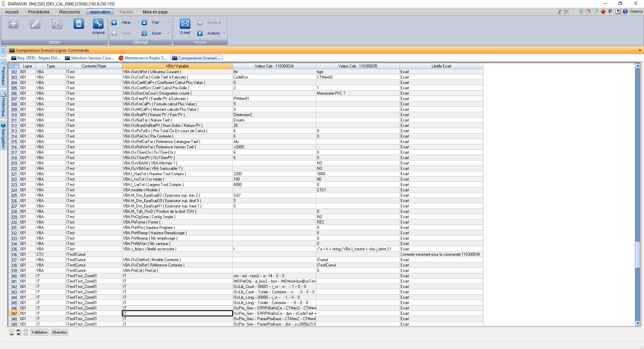The height and width of the screenshot is (349, 644).
Task: Click the vertical scrollbar down arrow
Action: [638, 323]
